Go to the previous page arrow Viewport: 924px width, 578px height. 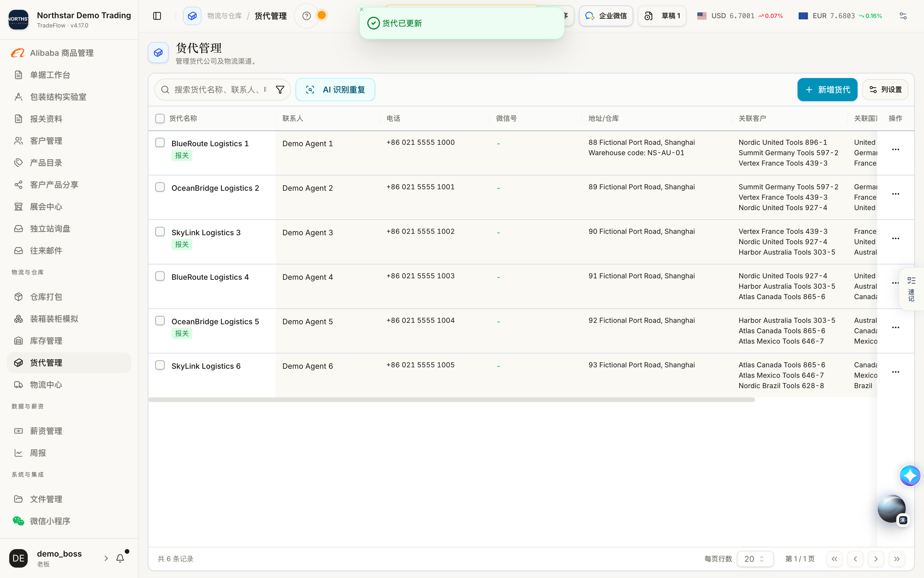[x=855, y=559]
